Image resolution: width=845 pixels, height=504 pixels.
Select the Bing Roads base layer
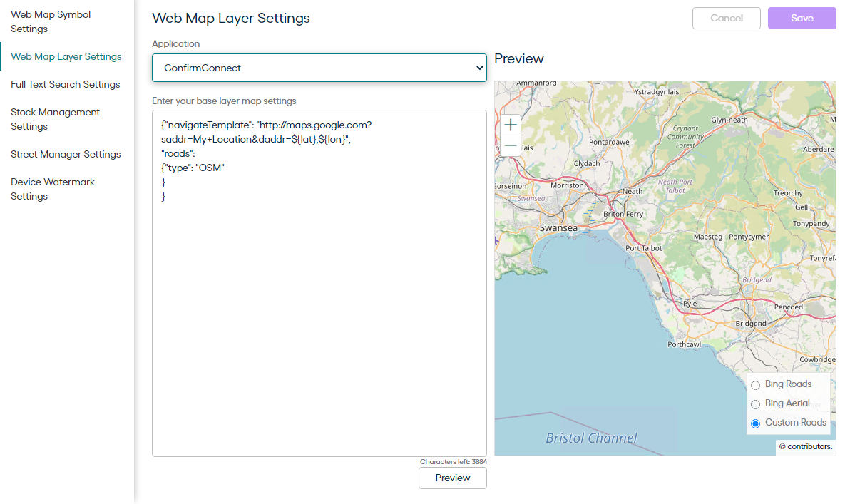click(x=755, y=384)
